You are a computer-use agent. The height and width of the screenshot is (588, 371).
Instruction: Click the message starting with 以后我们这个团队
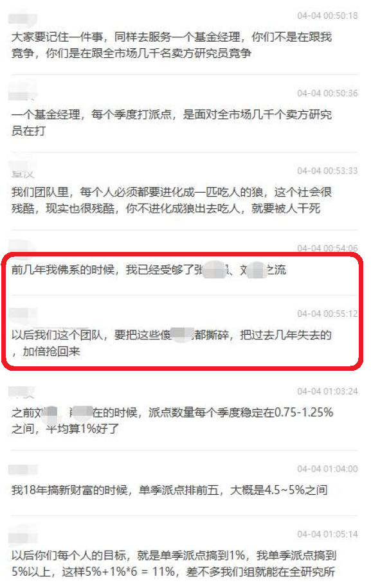click(x=172, y=343)
